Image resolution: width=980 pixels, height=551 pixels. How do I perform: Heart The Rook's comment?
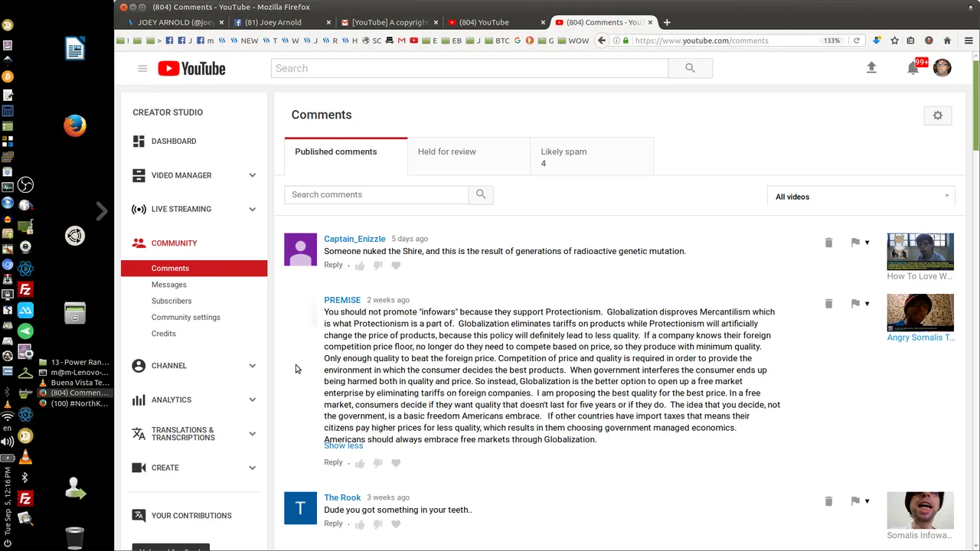(396, 524)
